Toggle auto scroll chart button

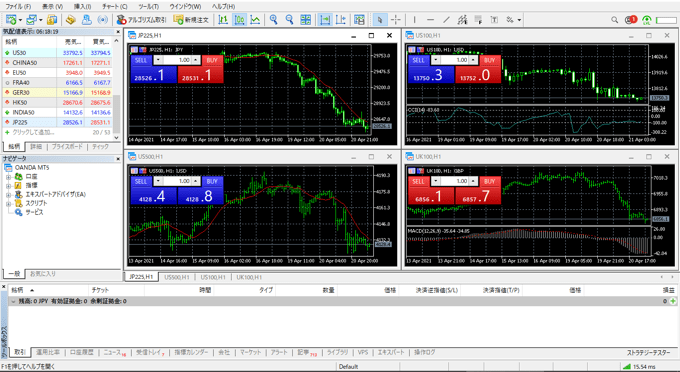[325, 20]
